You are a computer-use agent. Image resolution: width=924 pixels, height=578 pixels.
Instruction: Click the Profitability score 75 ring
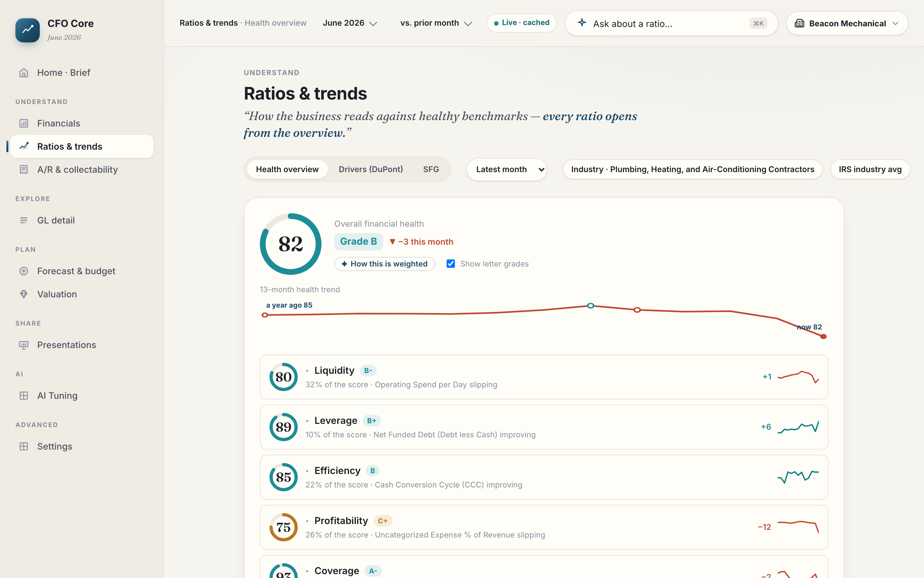(283, 527)
